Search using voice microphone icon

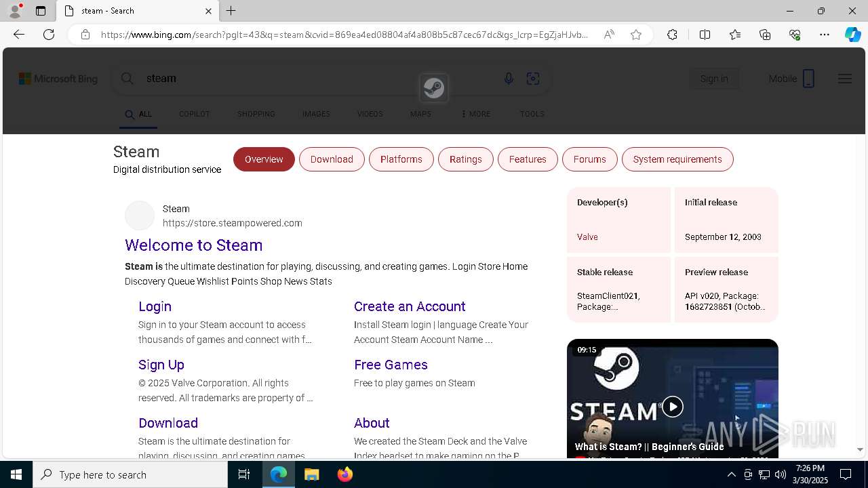click(509, 79)
